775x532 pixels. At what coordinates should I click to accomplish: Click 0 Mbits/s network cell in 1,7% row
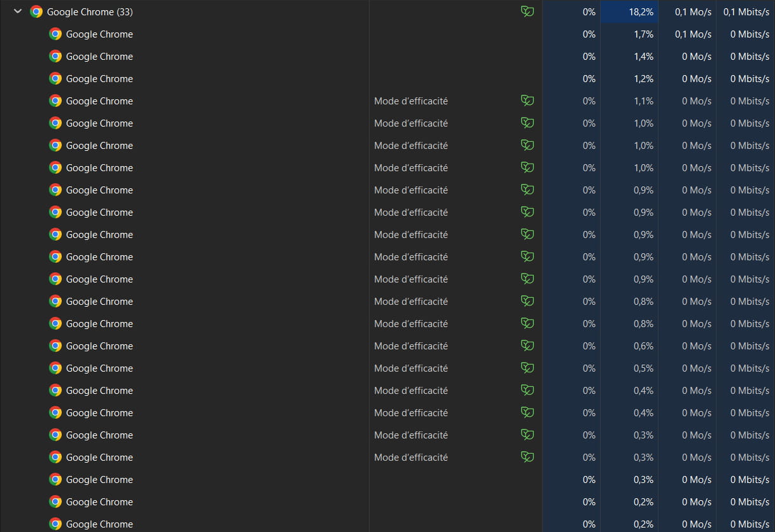click(x=746, y=34)
